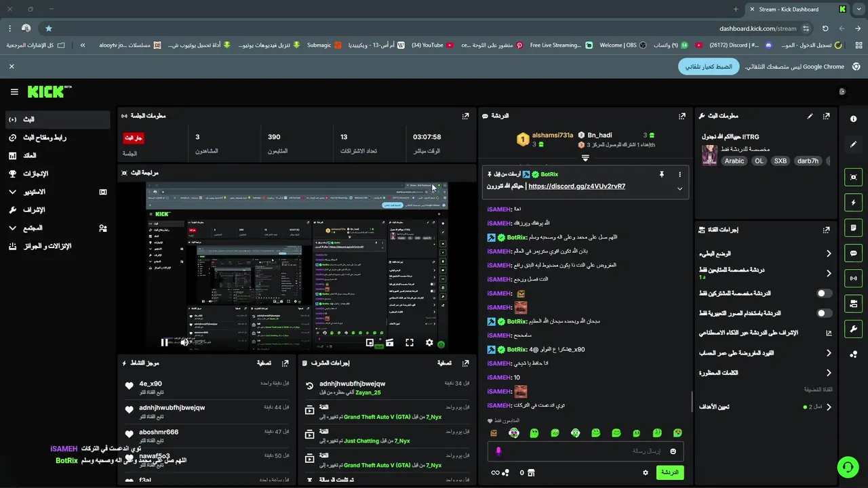Expand the pinned message chevron

[x=679, y=188]
